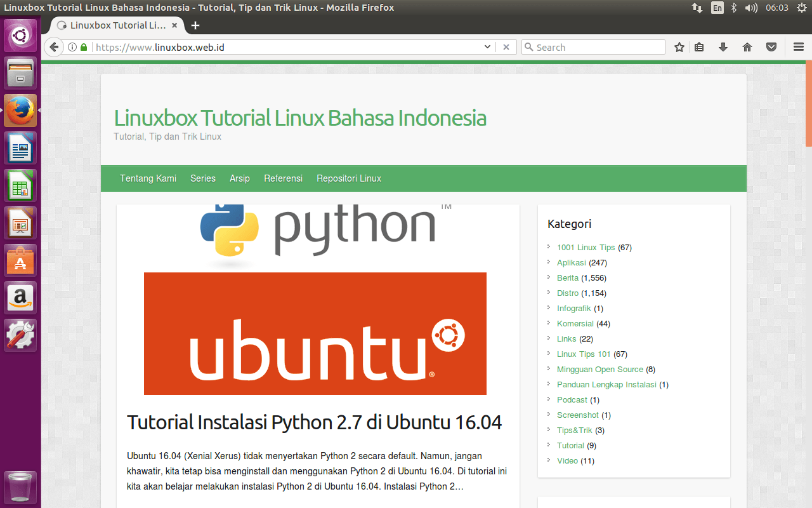Open the Distro category

point(568,293)
